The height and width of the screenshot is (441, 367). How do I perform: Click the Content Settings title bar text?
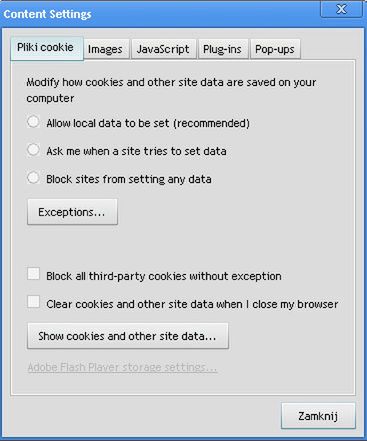pos(47,14)
